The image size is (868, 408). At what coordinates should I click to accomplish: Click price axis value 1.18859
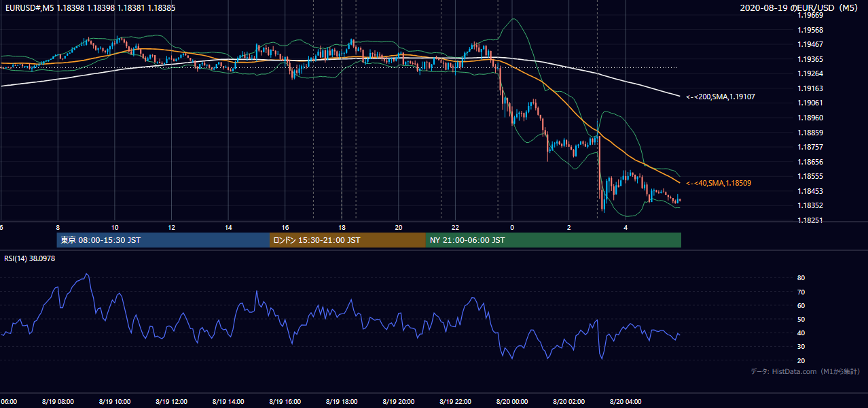pos(810,133)
